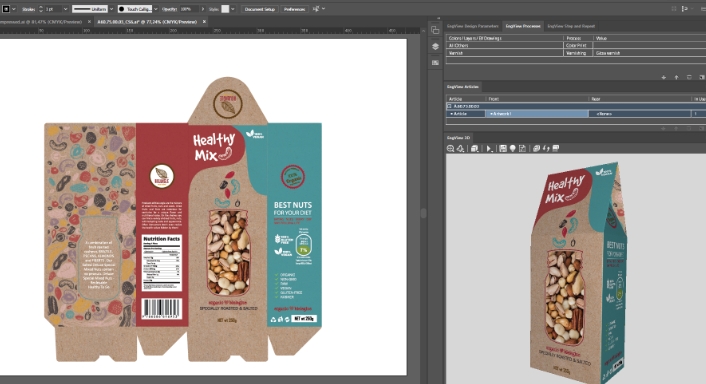Click the export icon after the light bulb
This screenshot has width=706, height=384.
(x=522, y=149)
